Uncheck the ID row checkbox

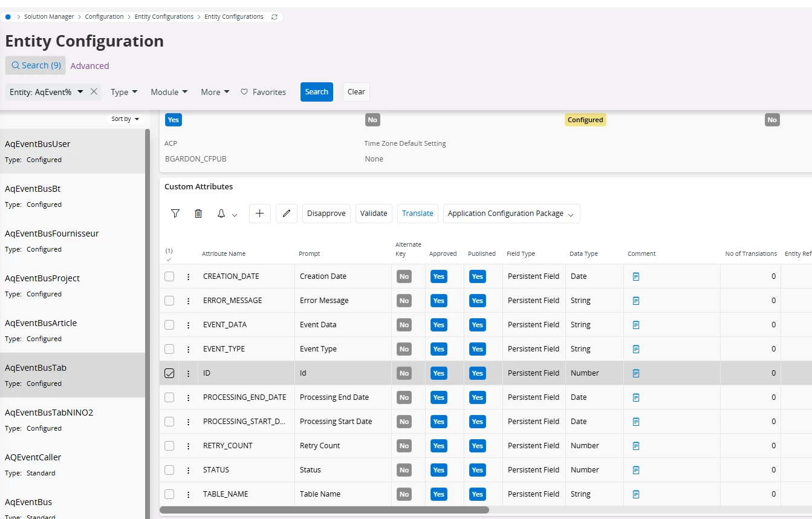coord(169,373)
